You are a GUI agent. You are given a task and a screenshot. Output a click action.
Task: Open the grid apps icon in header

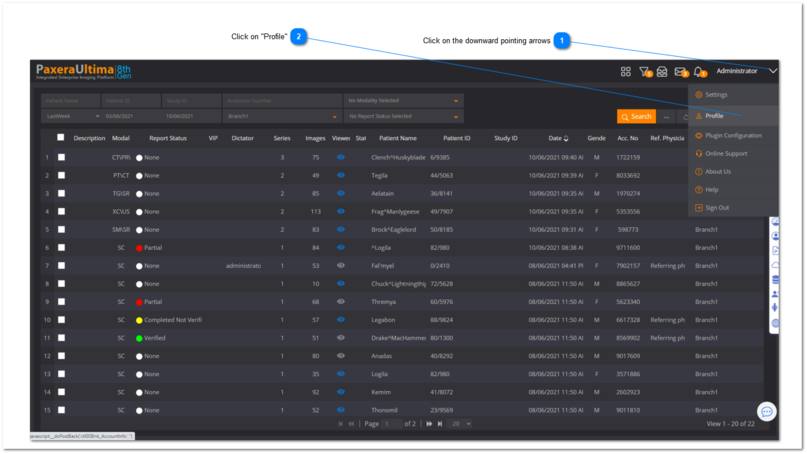625,72
